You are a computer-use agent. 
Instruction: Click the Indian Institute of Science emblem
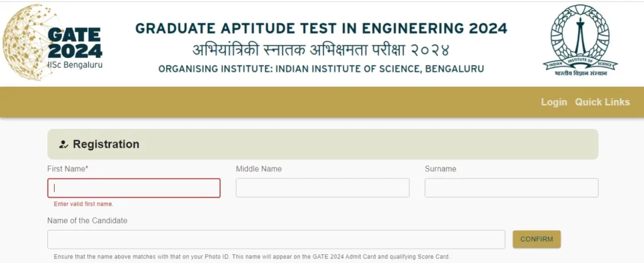point(580,40)
